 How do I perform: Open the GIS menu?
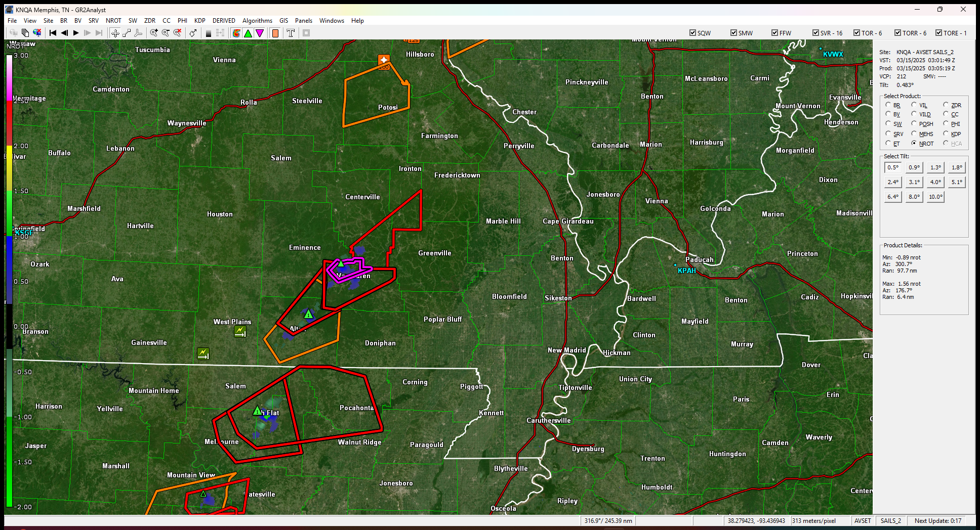[283, 21]
